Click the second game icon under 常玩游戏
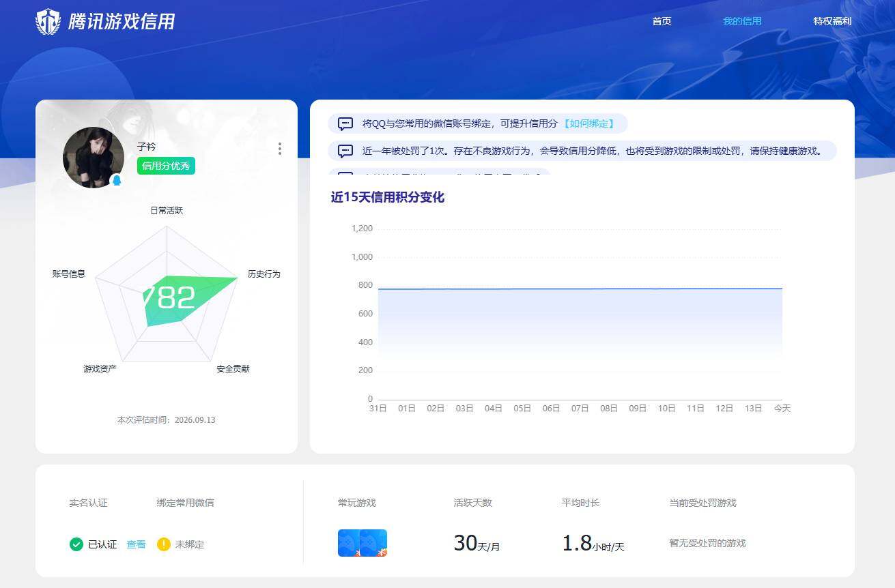The width and height of the screenshot is (895, 588). coord(374,543)
